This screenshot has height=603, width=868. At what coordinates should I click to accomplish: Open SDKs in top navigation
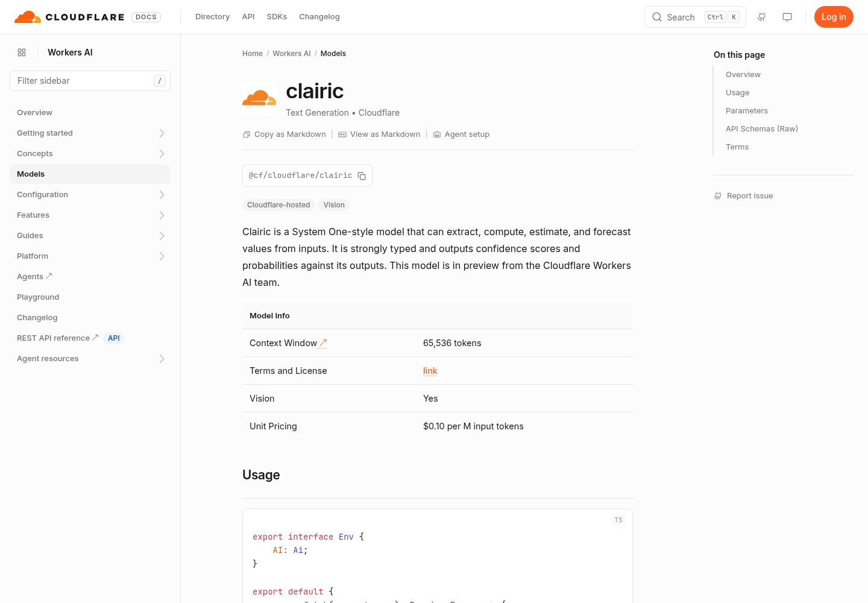pos(277,17)
